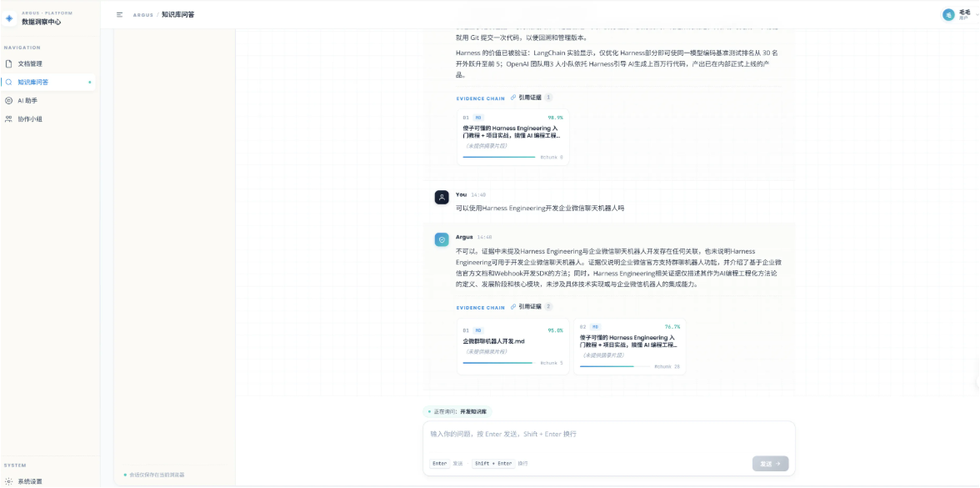Click the 发送 send button
This screenshot has height=488, width=980.
pos(771,464)
